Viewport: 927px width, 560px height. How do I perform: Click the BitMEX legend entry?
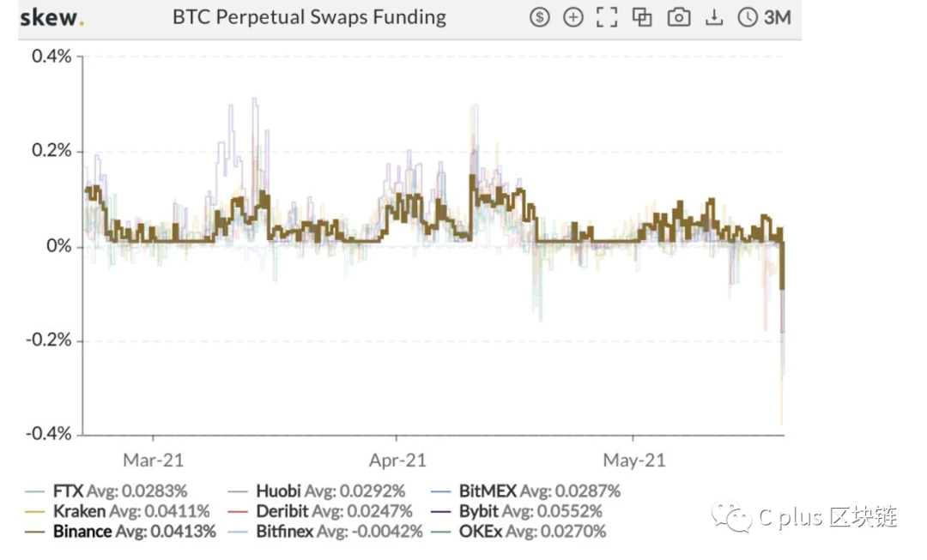coord(525,491)
